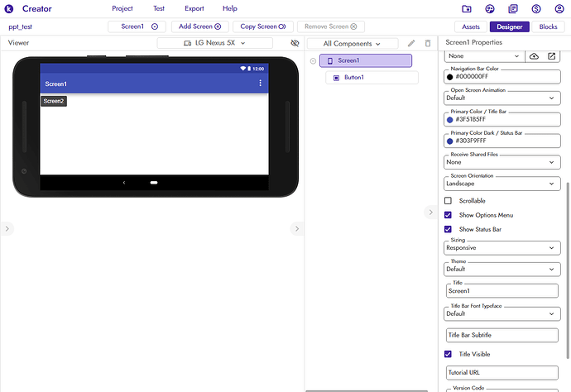
Task: Select Button1 in the component tree
Action: pyautogui.click(x=372, y=78)
